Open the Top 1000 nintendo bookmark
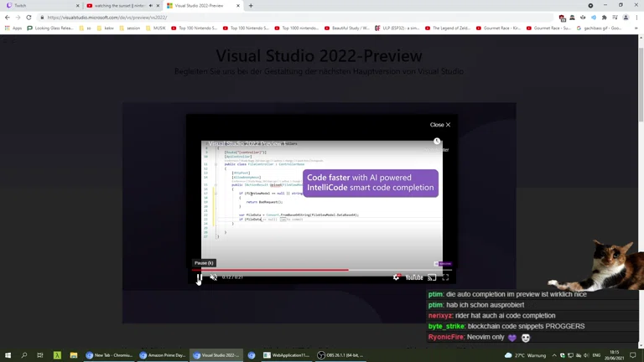Viewport: 644px width, 362px height. [x=297, y=28]
